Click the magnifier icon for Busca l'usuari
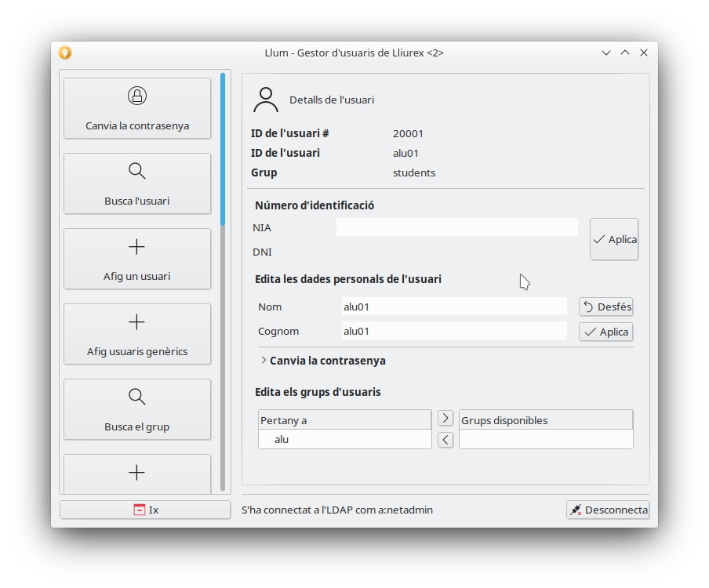Image resolution: width=709 pixels, height=588 pixels. point(137,172)
